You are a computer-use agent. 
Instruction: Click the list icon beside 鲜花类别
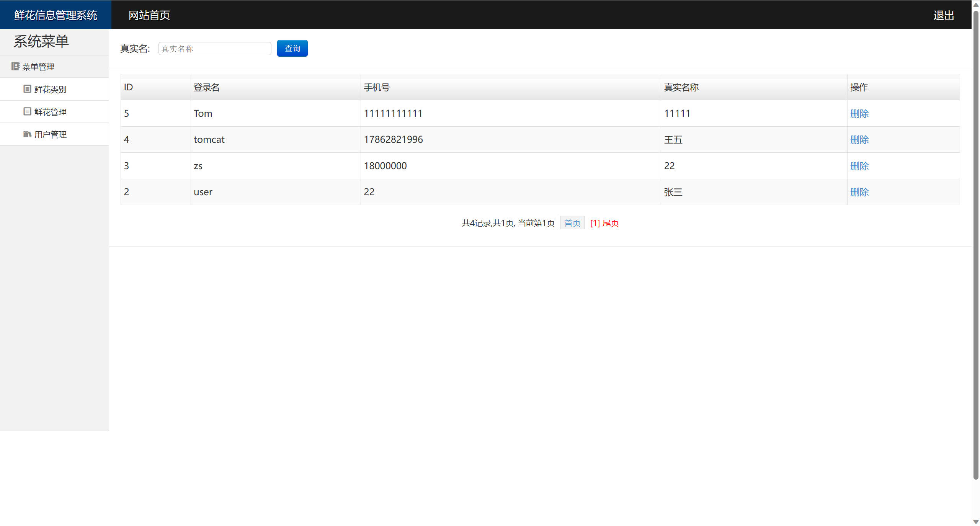(27, 89)
